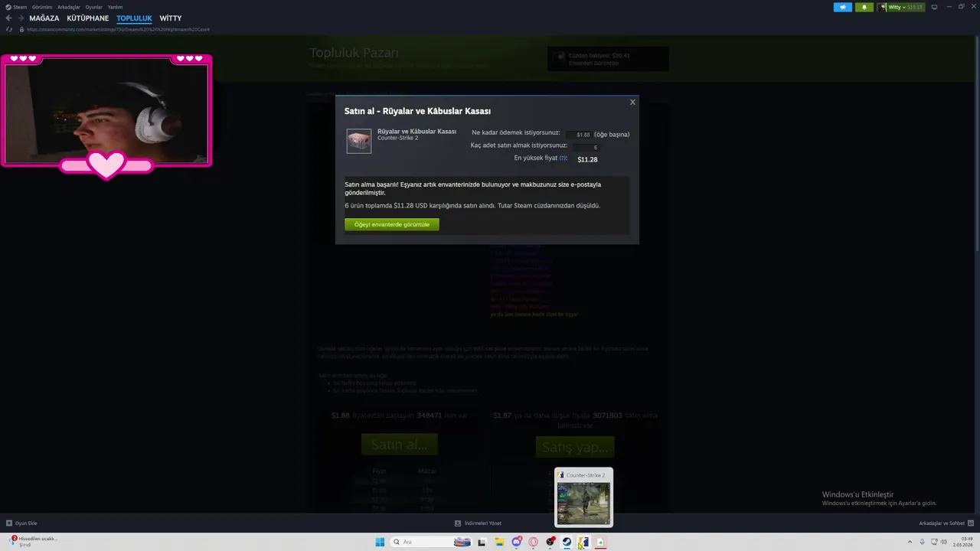The height and width of the screenshot is (551, 980).
Task: Click the system tray volume icon
Action: (942, 542)
